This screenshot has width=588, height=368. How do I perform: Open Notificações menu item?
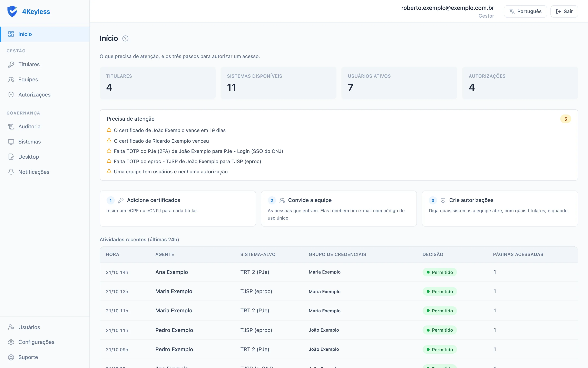click(45, 172)
